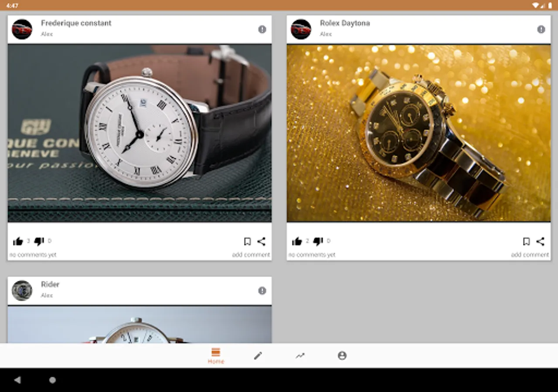This screenshot has height=392, width=558.
Task: Tap the 4:47 clock in status bar
Action: 12,5
